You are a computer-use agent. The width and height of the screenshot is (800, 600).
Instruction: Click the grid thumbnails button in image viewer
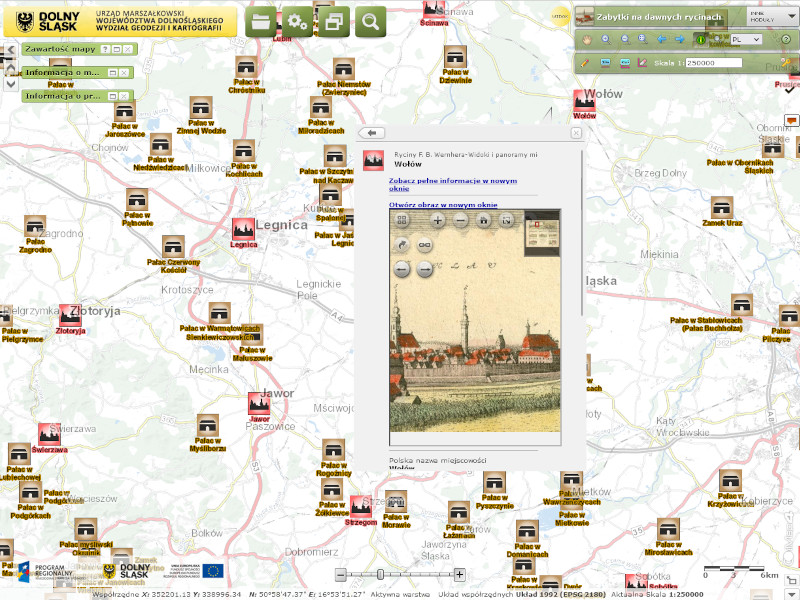click(x=402, y=220)
